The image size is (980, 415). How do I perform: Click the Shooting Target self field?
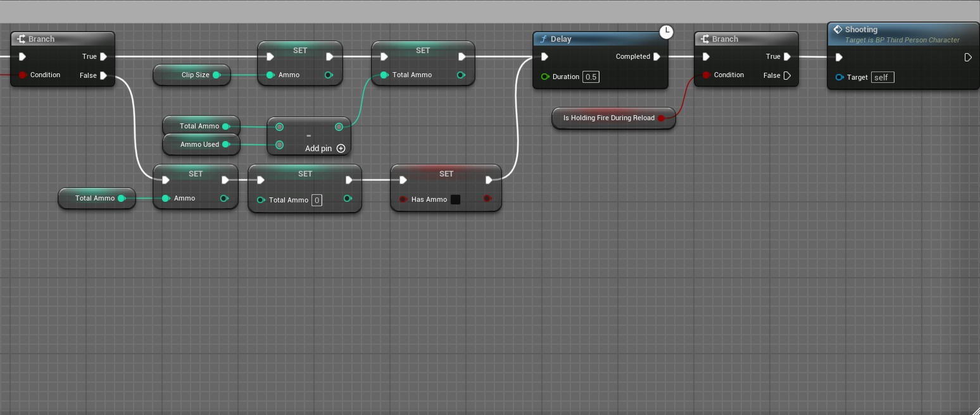point(882,77)
